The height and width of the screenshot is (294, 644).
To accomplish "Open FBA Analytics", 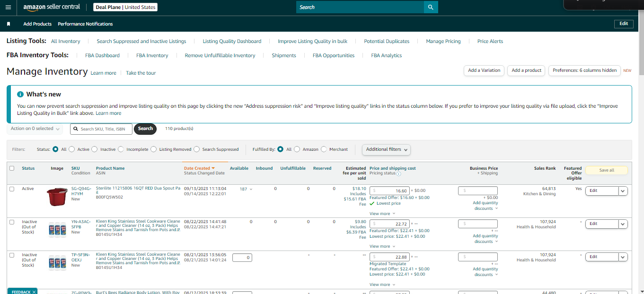I will point(387,55).
